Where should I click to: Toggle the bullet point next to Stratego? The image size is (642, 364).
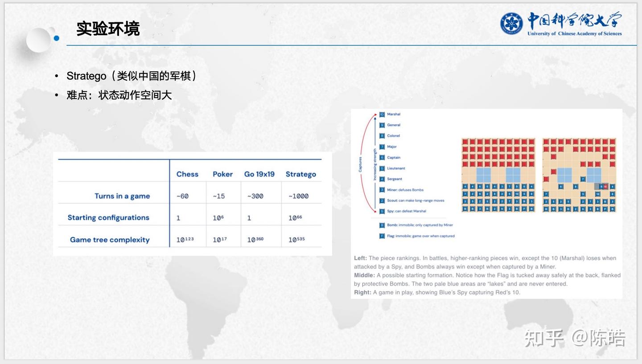[56, 76]
